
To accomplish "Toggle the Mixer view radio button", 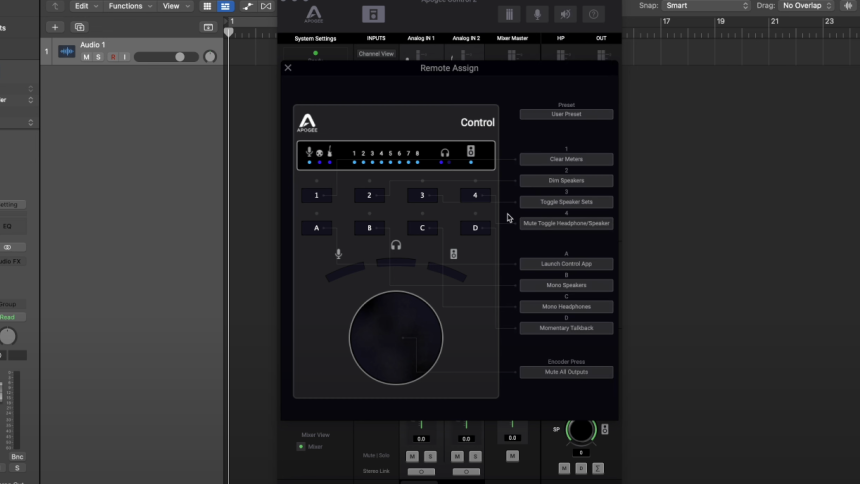I will pyautogui.click(x=301, y=446).
